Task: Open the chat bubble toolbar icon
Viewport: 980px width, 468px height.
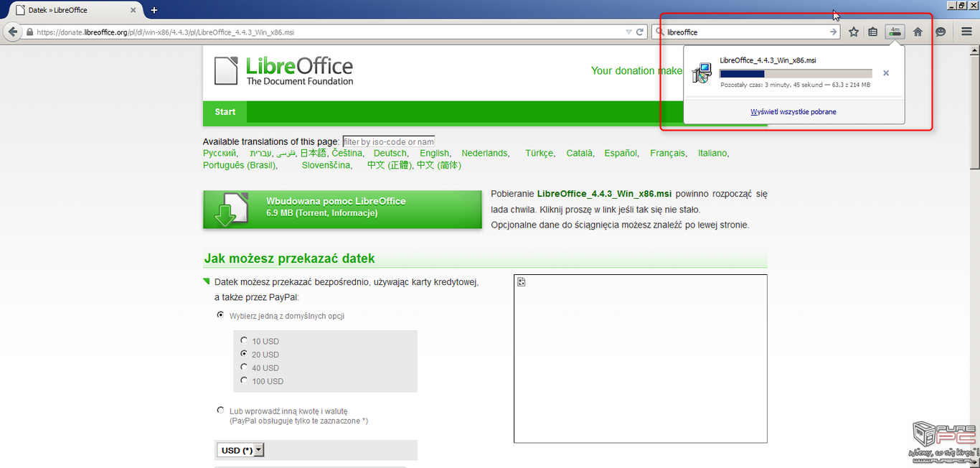Action: tap(941, 32)
